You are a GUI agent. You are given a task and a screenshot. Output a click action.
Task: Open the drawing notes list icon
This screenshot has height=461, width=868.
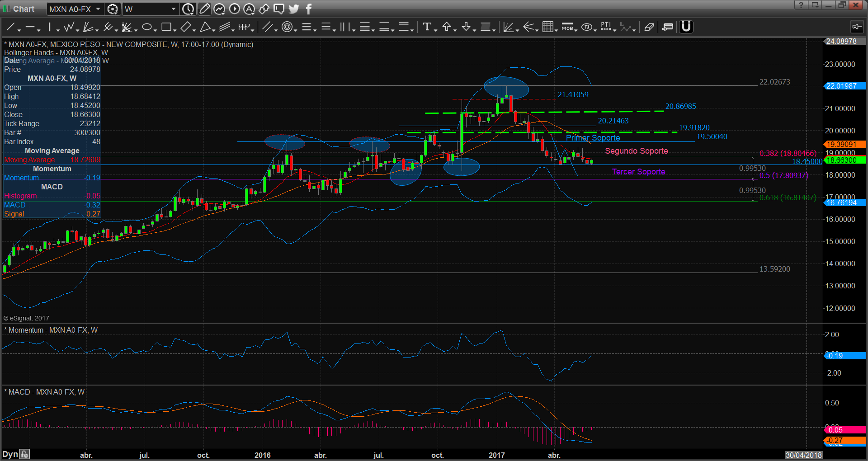point(668,27)
